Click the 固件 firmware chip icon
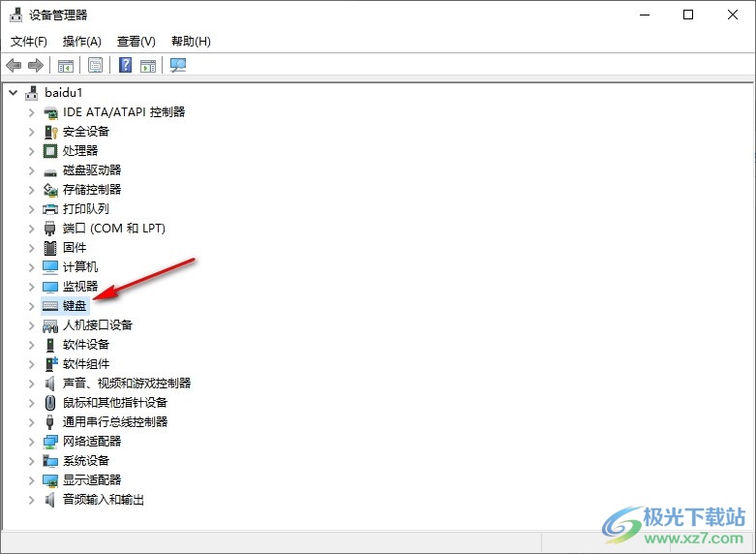 point(50,248)
